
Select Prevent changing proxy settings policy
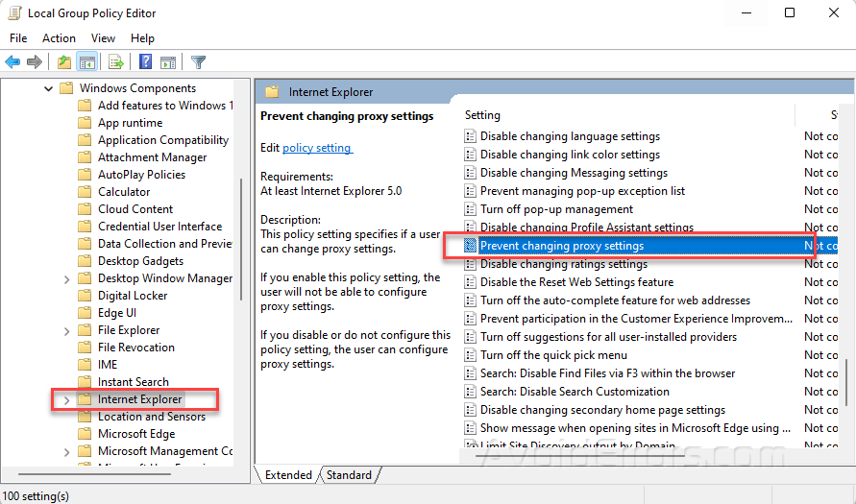tap(562, 246)
